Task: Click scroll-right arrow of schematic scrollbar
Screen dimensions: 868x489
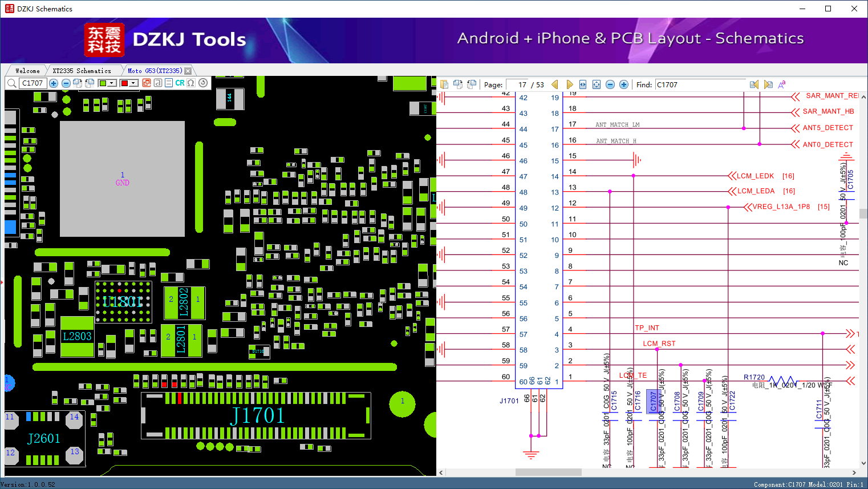Action: click(854, 472)
